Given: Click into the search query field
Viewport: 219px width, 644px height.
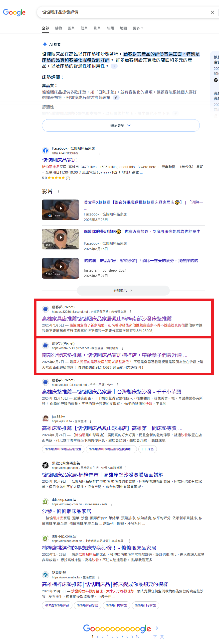Looking at the screenshot, I should point(123,12).
